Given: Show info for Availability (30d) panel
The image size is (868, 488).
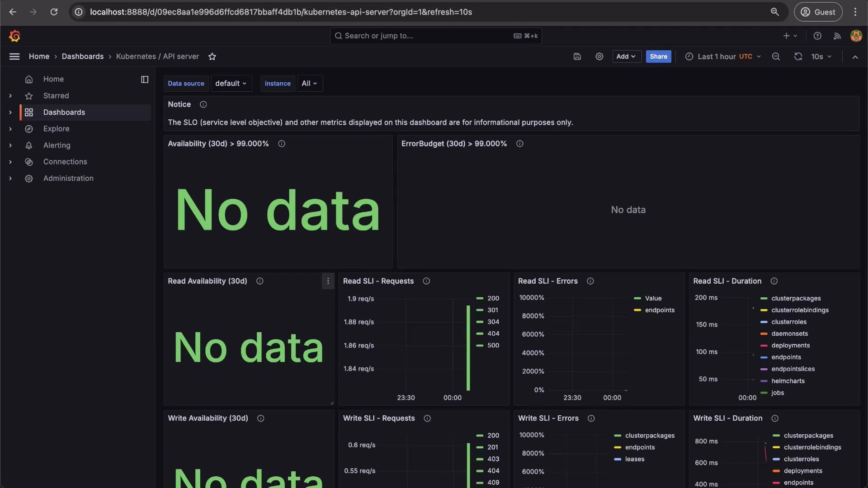Looking at the screenshot, I should 282,144.
